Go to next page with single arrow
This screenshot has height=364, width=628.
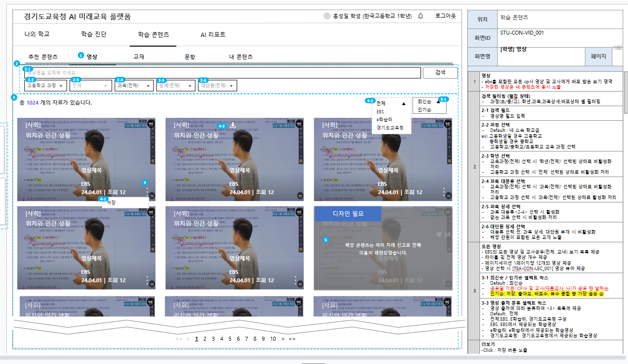click(x=283, y=339)
